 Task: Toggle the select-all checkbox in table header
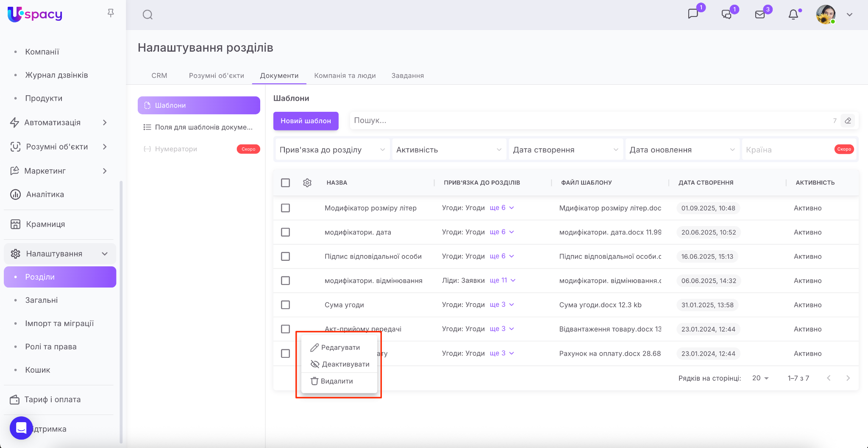coord(286,183)
